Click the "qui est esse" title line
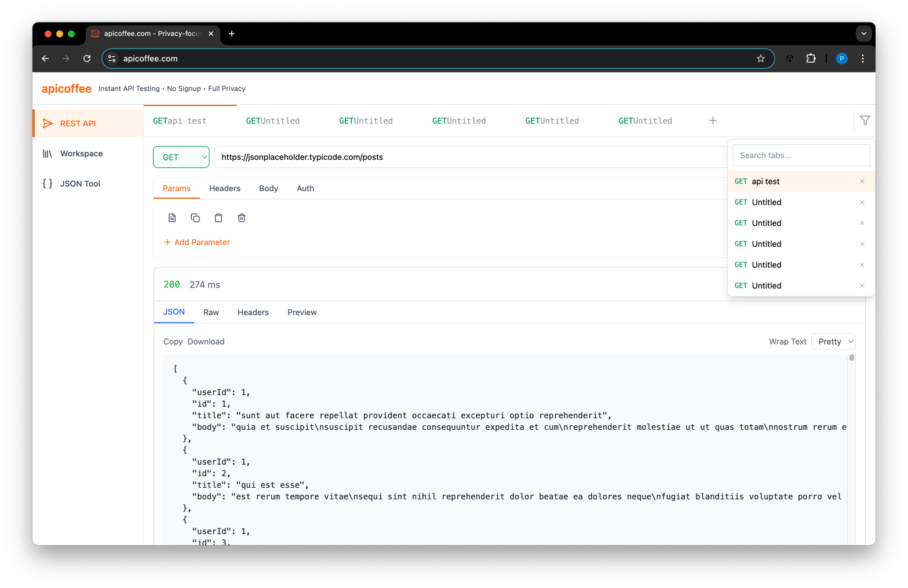 (x=251, y=485)
